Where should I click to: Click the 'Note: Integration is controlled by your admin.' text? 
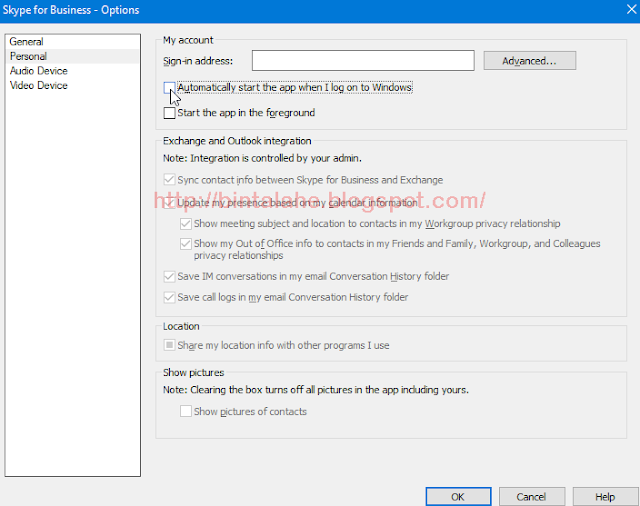pos(262,158)
